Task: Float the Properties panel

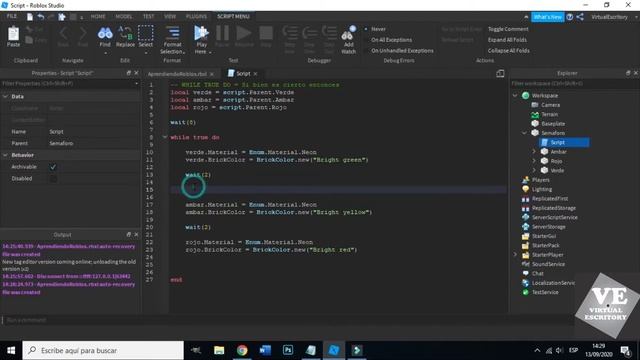Action: coord(129,73)
